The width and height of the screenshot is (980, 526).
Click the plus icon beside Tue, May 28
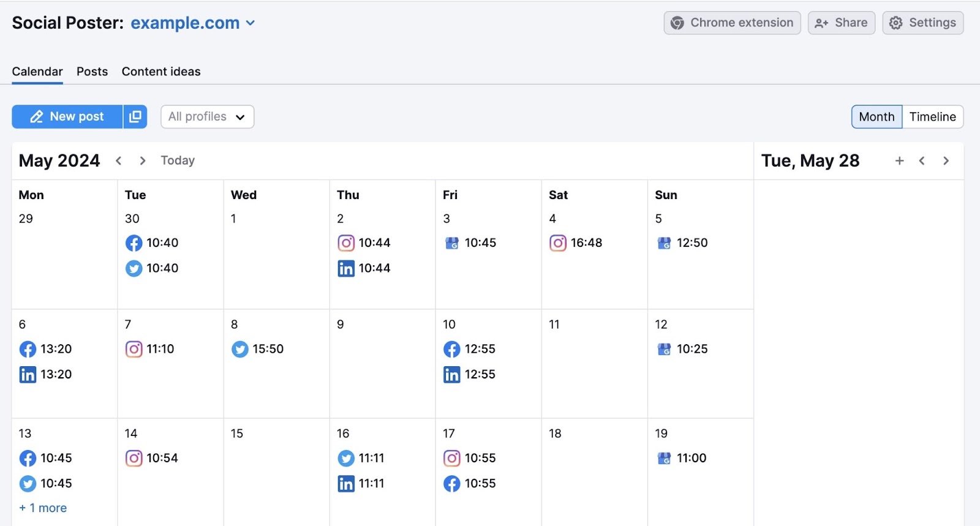(899, 161)
